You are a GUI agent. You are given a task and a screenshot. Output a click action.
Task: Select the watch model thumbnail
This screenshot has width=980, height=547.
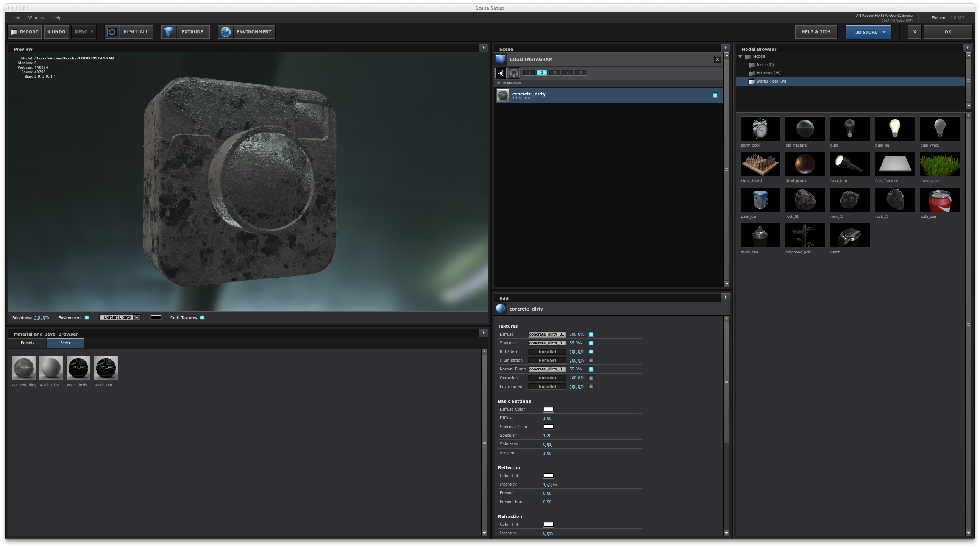click(x=849, y=236)
